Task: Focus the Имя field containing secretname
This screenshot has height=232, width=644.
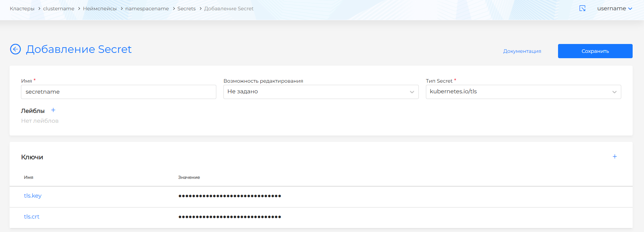Action: [118, 92]
